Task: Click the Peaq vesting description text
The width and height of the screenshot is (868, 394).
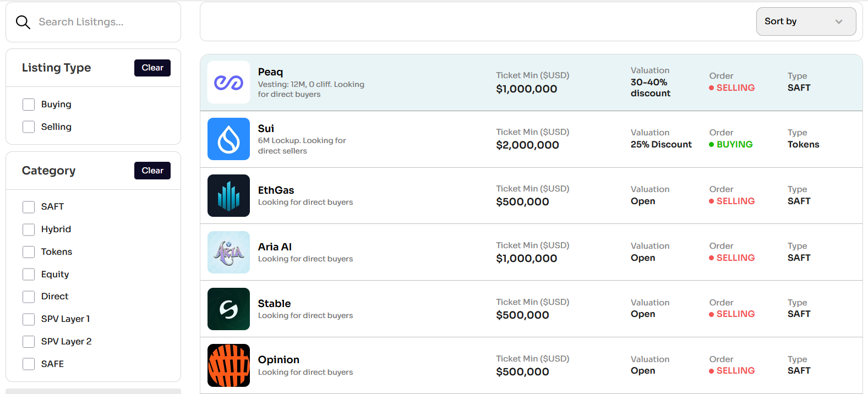Action: pyautogui.click(x=311, y=89)
